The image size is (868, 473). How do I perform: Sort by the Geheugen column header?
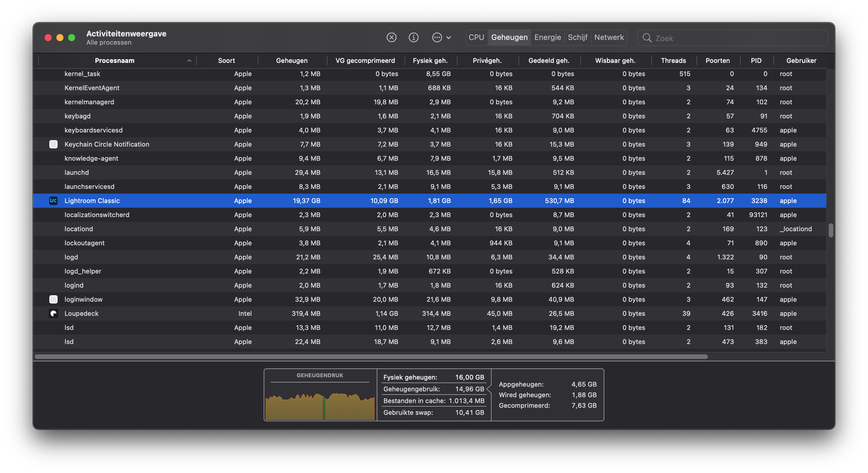pos(292,61)
